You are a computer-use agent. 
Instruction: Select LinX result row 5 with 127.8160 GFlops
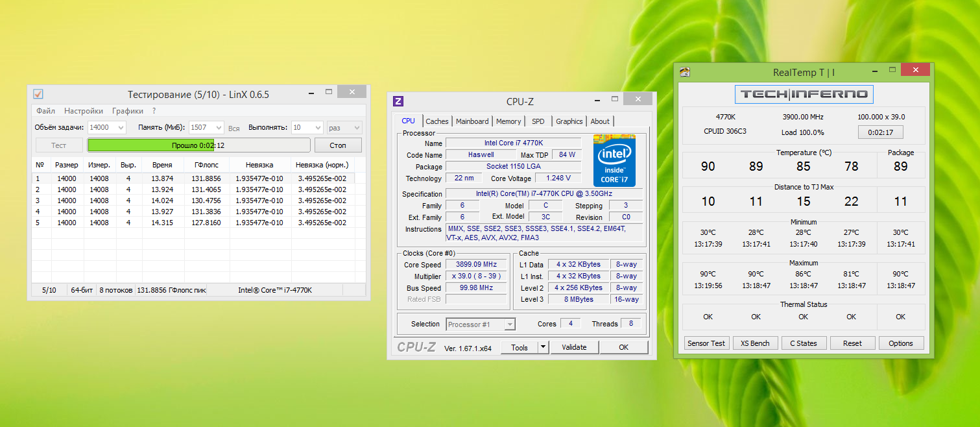(193, 223)
